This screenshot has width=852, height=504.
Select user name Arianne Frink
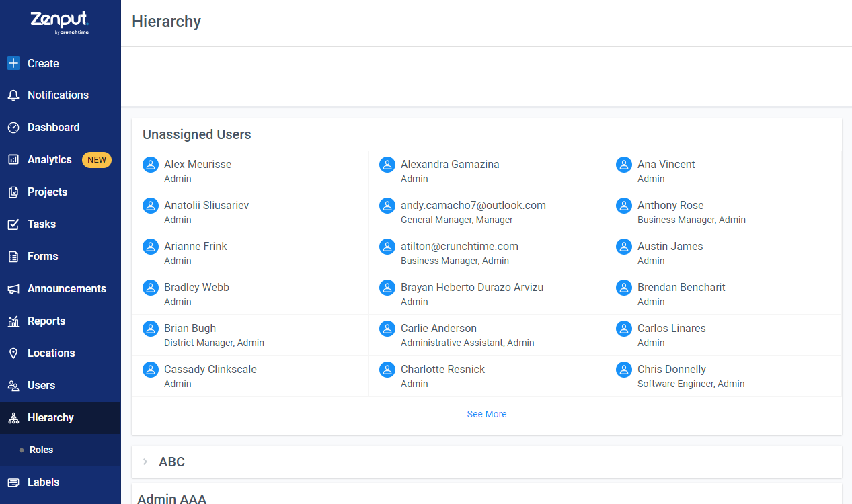pos(196,246)
